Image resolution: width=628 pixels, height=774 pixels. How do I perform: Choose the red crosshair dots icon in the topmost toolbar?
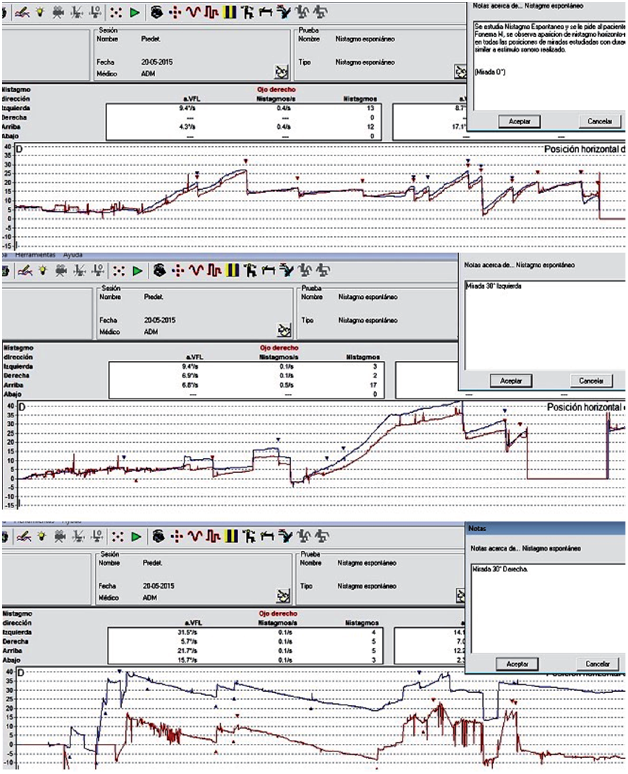(175, 12)
